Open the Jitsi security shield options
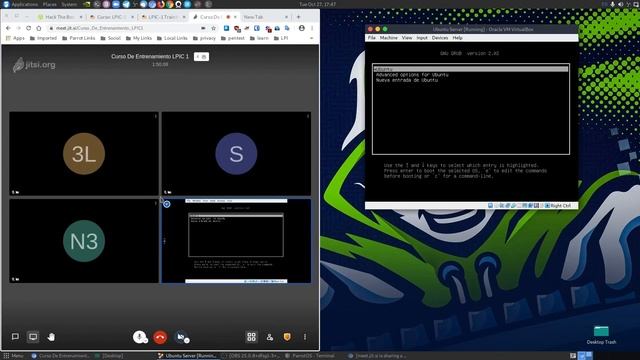The height and width of the screenshot is (360, 640). pyautogui.click(x=287, y=337)
